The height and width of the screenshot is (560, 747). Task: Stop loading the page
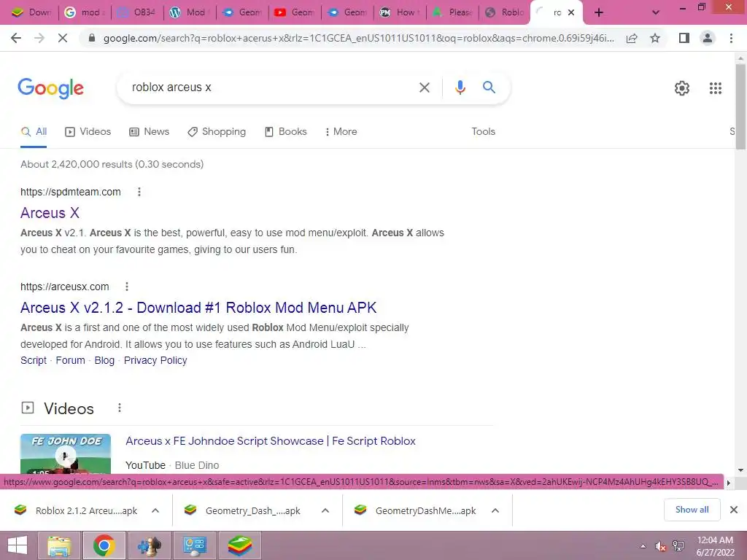click(x=63, y=38)
